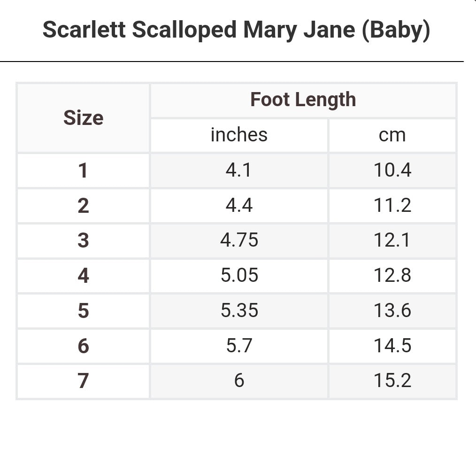Select the 12.1 cm cell
Viewport: 476px width, 450px height.
[x=392, y=241]
